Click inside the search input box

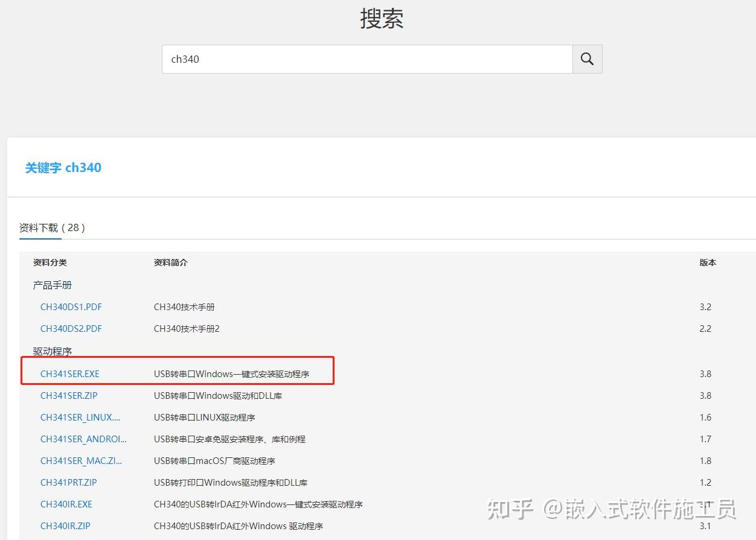pos(367,59)
